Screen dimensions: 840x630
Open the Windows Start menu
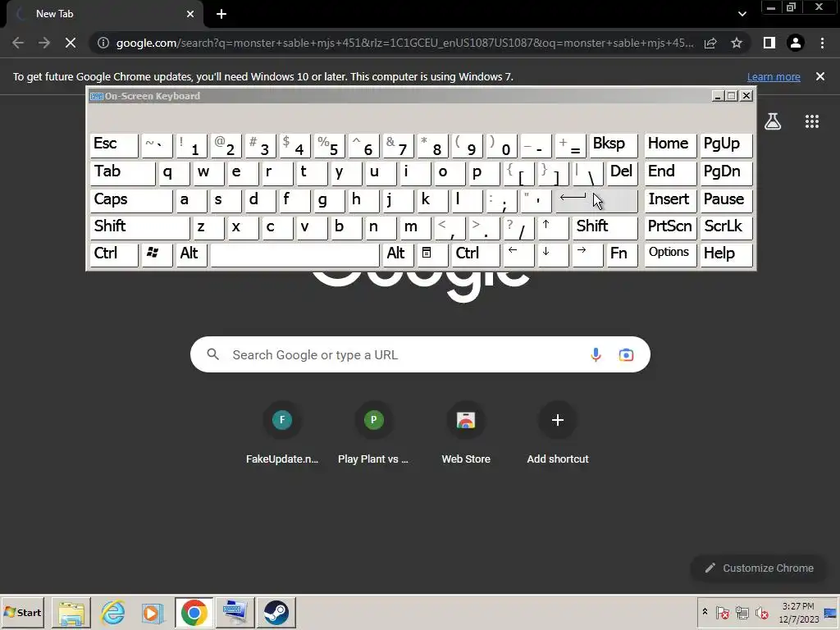[x=22, y=612]
